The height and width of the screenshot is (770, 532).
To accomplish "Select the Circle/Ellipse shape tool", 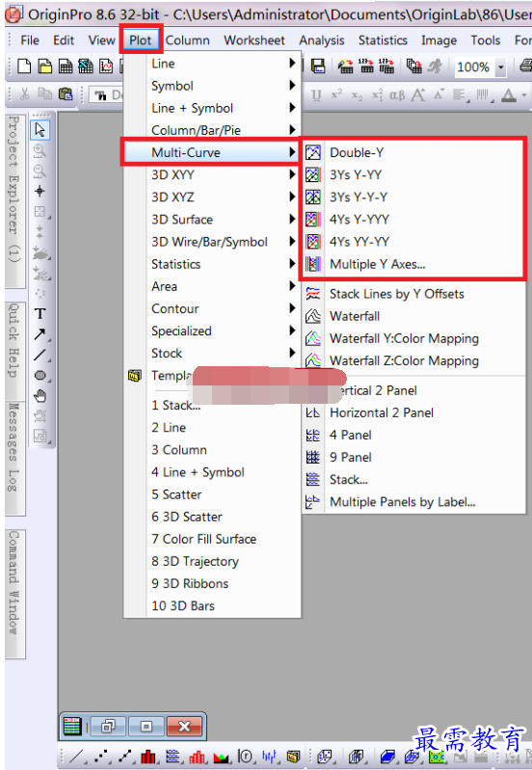I will (x=40, y=376).
